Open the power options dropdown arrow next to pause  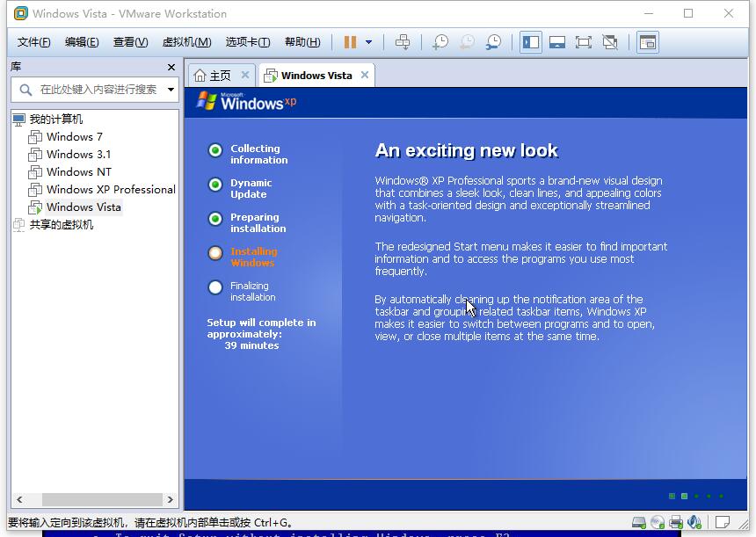point(369,42)
